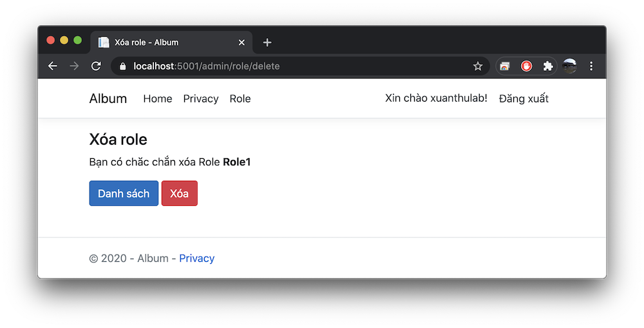Open Privacy in the navbar

pos(201,99)
